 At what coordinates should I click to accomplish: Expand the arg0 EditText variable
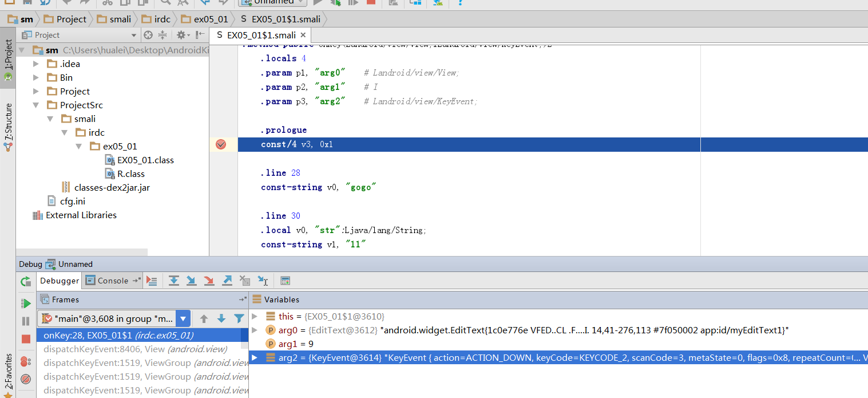click(x=255, y=330)
